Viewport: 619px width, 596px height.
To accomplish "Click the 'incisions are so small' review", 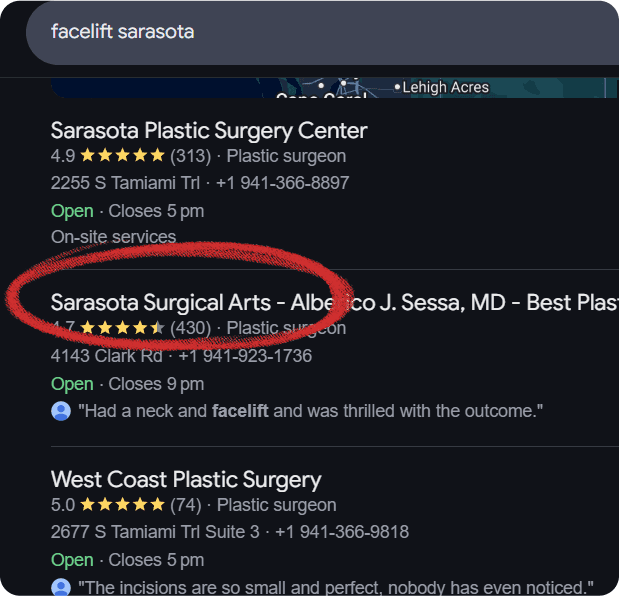I will (x=336, y=587).
